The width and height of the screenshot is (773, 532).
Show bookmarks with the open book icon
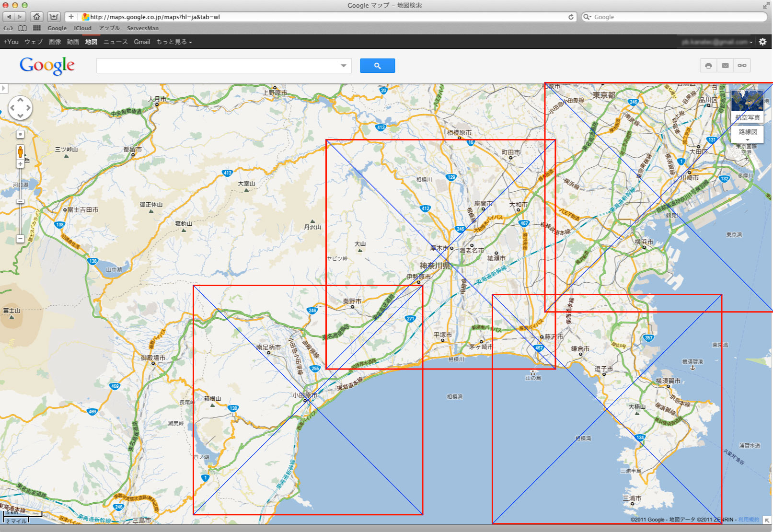23,28
